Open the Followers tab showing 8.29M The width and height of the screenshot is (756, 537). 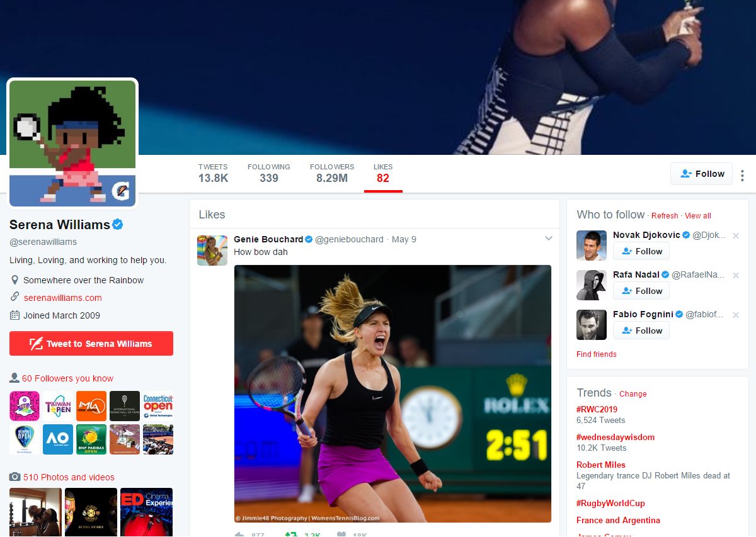pyautogui.click(x=332, y=173)
